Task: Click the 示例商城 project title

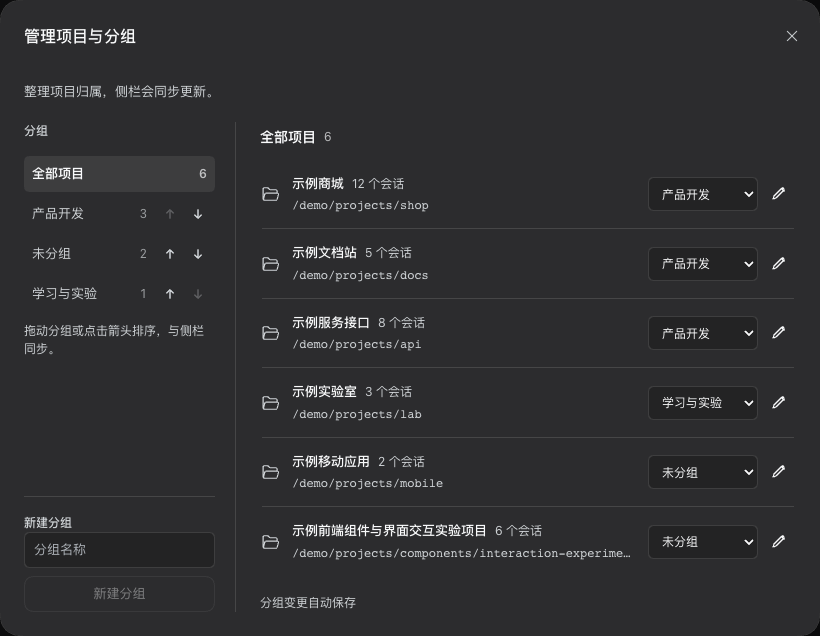Action: [318, 184]
